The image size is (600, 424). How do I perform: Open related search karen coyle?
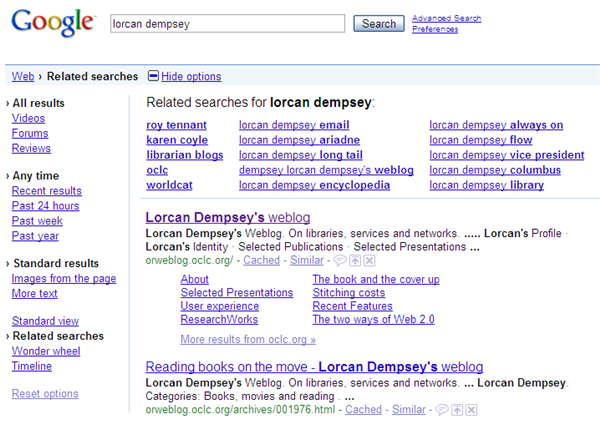coord(177,140)
